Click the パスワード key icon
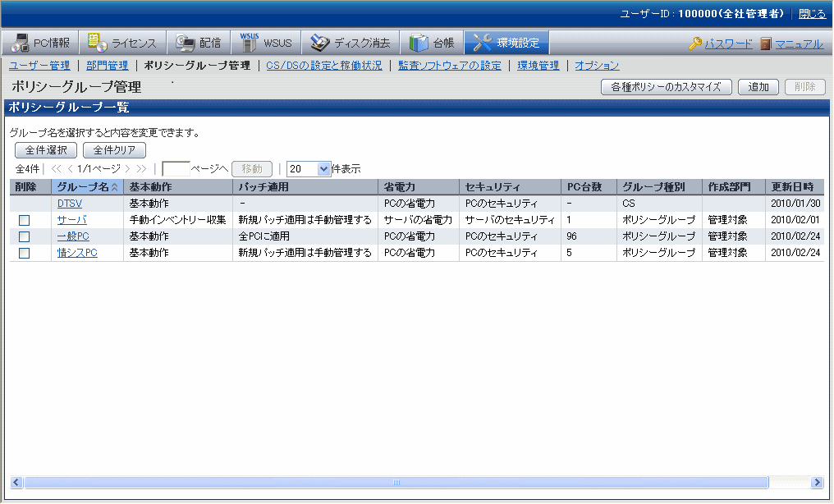Image resolution: width=834 pixels, height=504 pixels. point(695,44)
